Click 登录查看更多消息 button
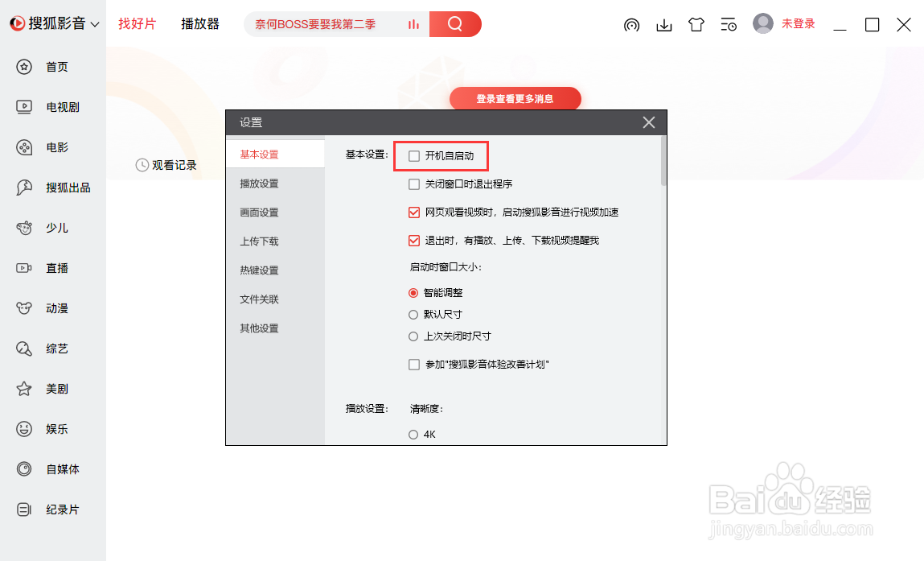The image size is (924, 561). (x=515, y=98)
